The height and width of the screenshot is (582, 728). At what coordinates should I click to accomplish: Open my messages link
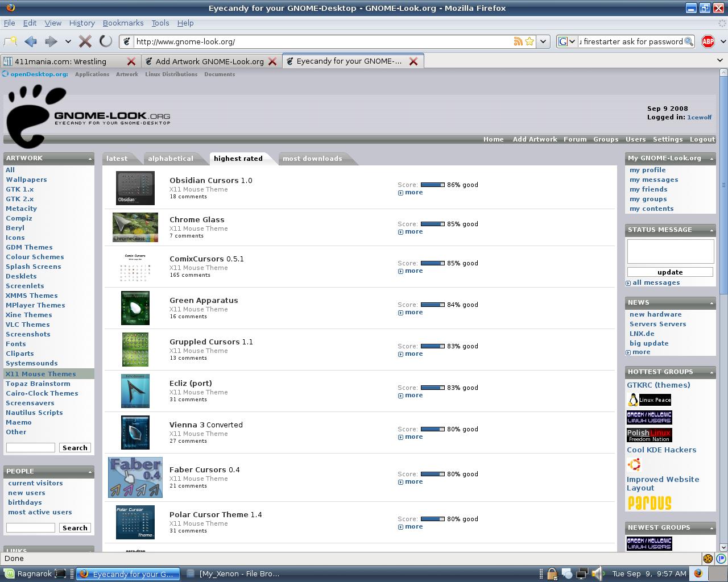click(653, 180)
